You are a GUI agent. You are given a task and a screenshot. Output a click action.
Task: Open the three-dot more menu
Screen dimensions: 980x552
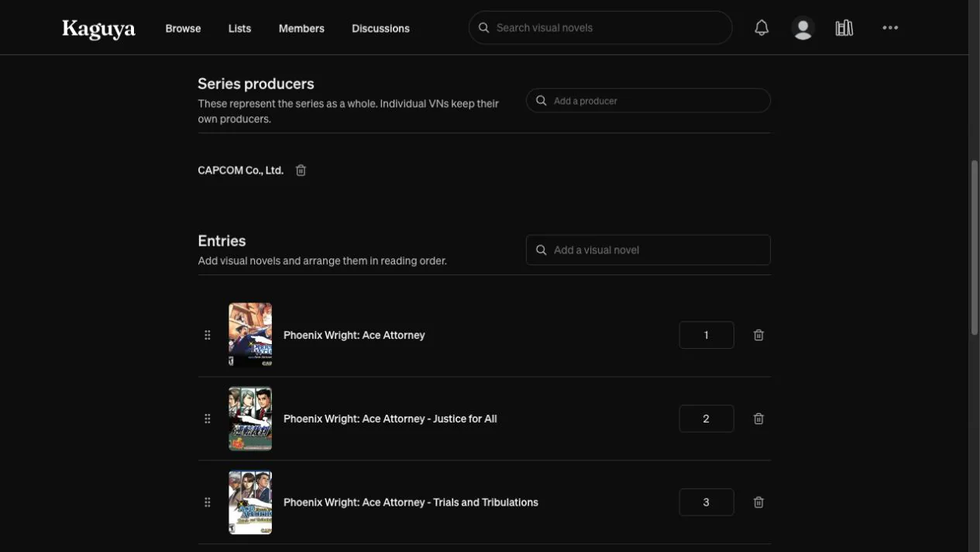click(x=890, y=28)
